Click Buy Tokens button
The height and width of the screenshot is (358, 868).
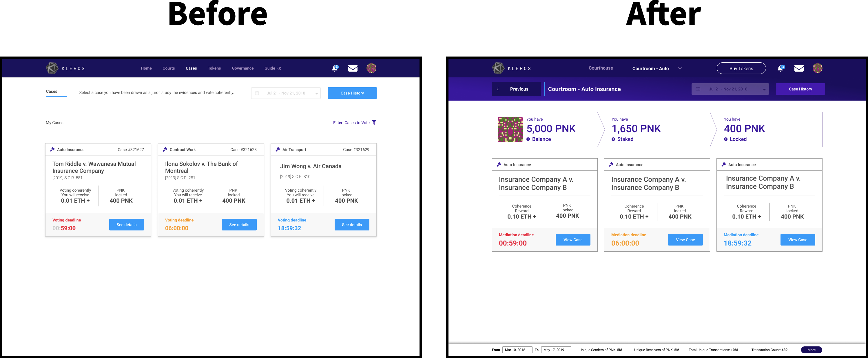click(741, 68)
